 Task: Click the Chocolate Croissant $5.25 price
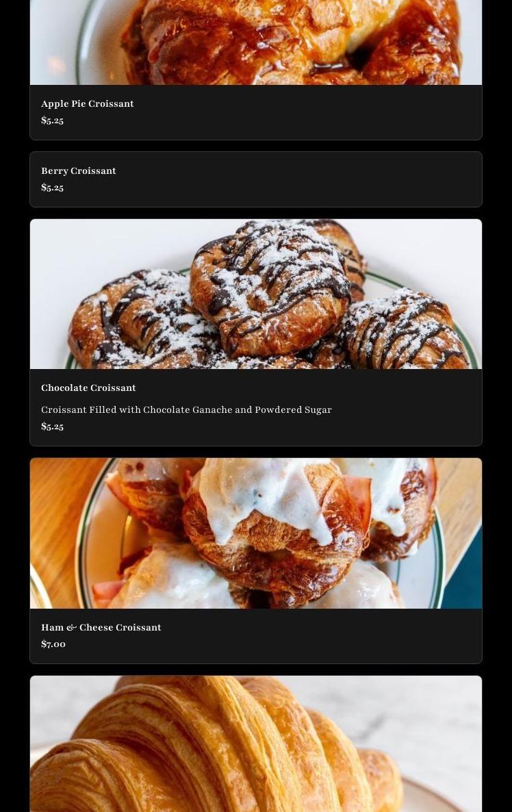click(52, 427)
